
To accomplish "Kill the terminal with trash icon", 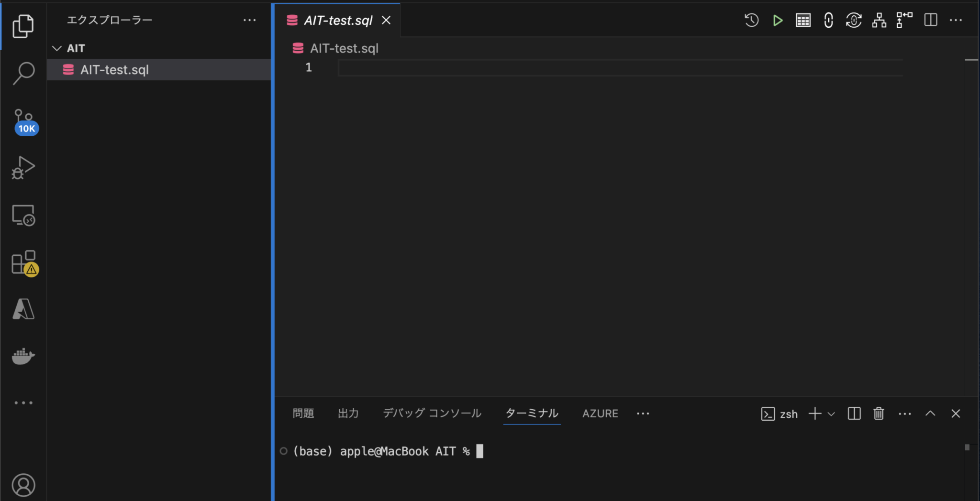I will click(x=879, y=414).
